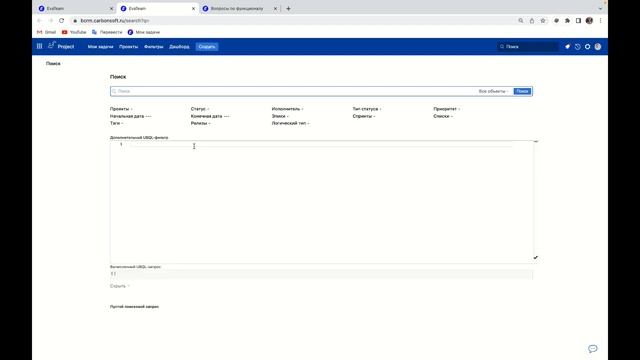Viewport: 640px width, 360px height.
Task: Open the Логический тип filter dropdown
Action: point(291,123)
